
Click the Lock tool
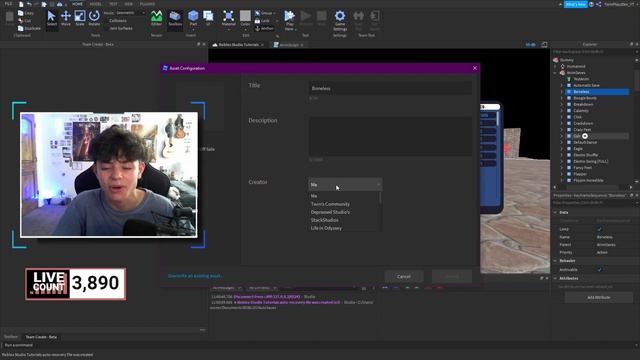[x=263, y=21]
